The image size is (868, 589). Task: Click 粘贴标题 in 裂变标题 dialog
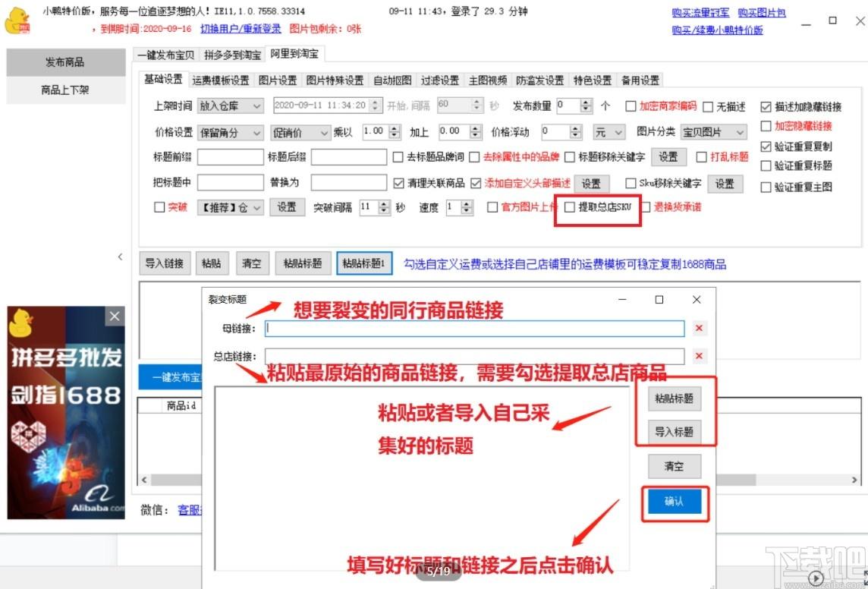[675, 398]
